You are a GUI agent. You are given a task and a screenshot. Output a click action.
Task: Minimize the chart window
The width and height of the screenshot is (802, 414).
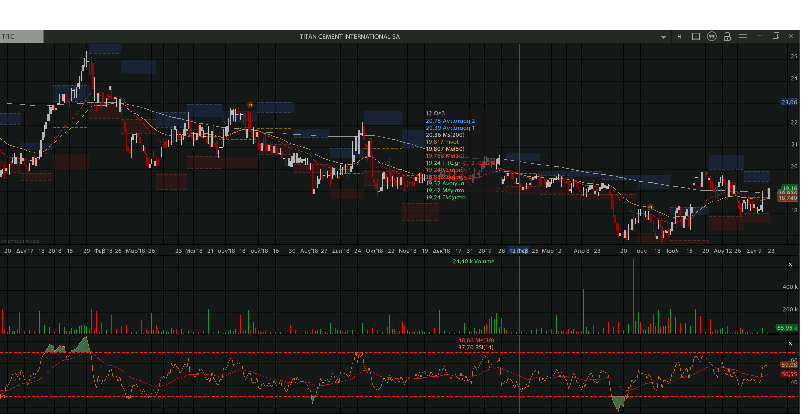760,36
